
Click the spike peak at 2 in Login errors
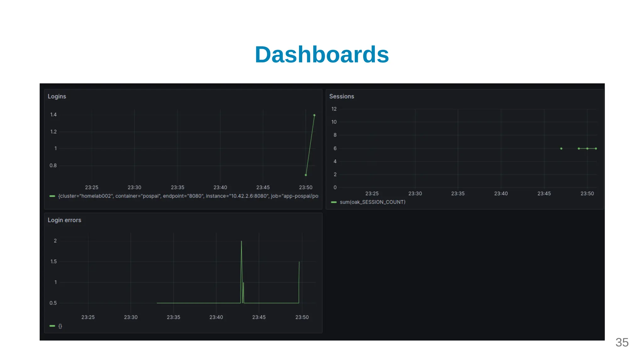[x=241, y=241]
